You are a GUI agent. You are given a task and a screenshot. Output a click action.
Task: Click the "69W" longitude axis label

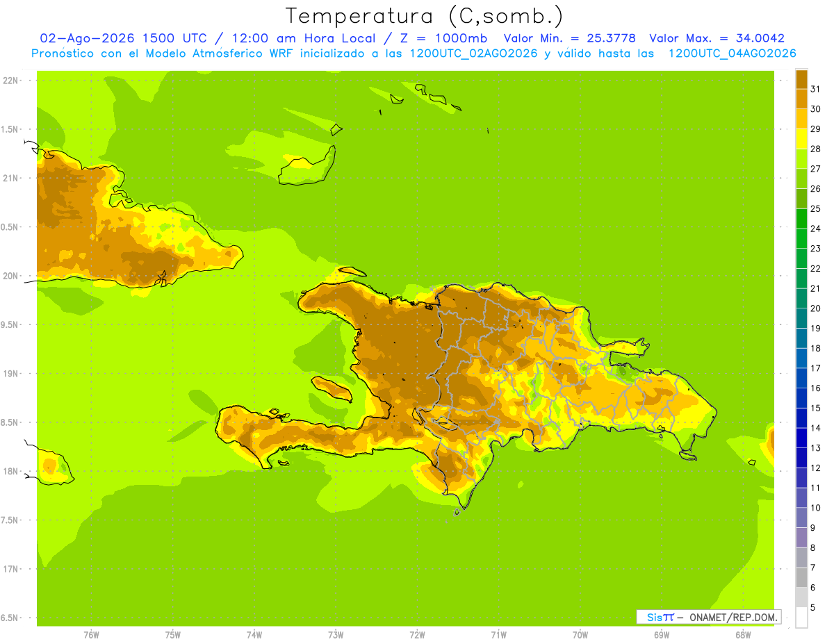[x=662, y=635]
